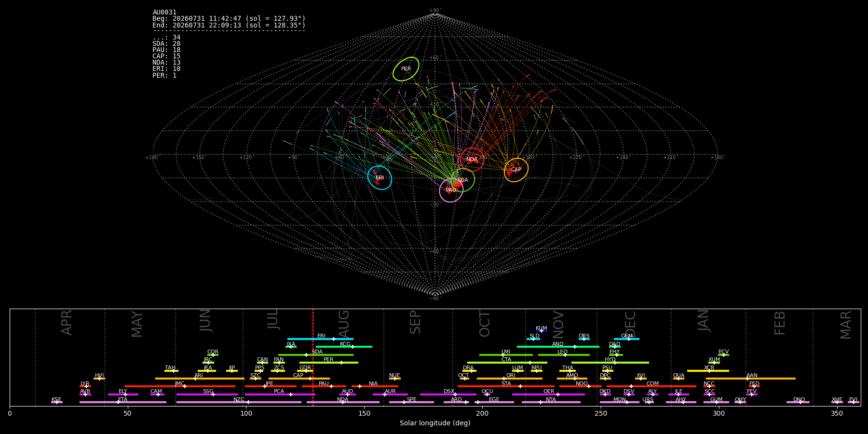This screenshot has width=868, height=434.
Task: Select the AND shower bar
Action: (x=558, y=347)
